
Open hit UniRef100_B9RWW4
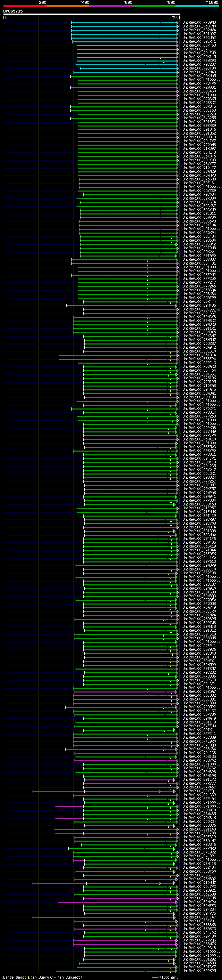[199, 30]
